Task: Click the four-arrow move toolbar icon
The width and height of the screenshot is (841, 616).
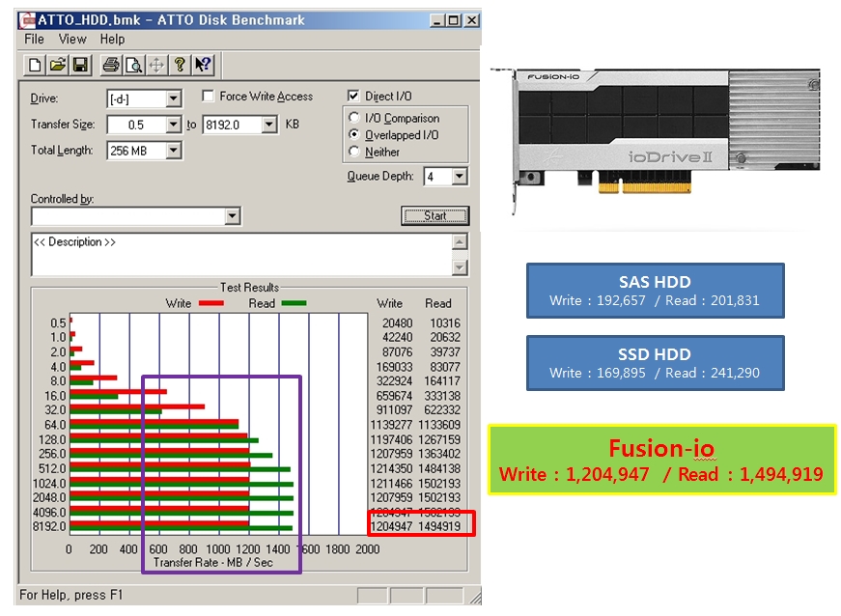Action: 156,66
